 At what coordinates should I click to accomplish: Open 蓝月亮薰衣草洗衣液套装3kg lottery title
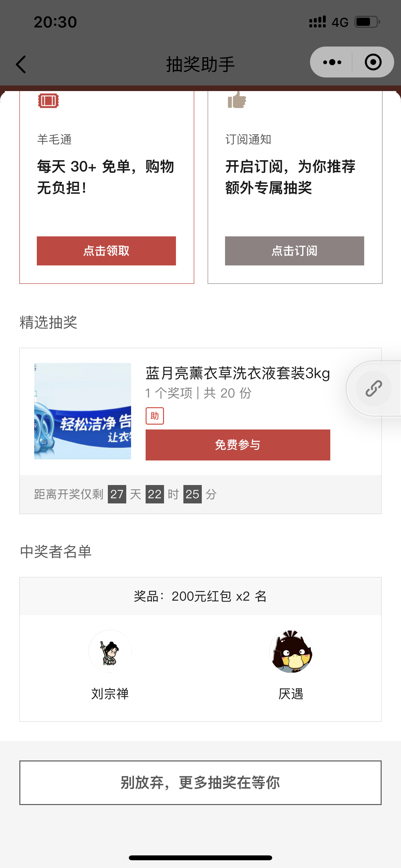[x=238, y=373]
